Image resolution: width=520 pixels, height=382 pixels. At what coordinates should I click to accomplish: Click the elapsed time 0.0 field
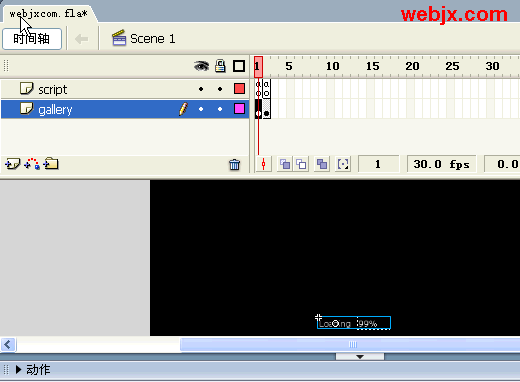coord(502,164)
